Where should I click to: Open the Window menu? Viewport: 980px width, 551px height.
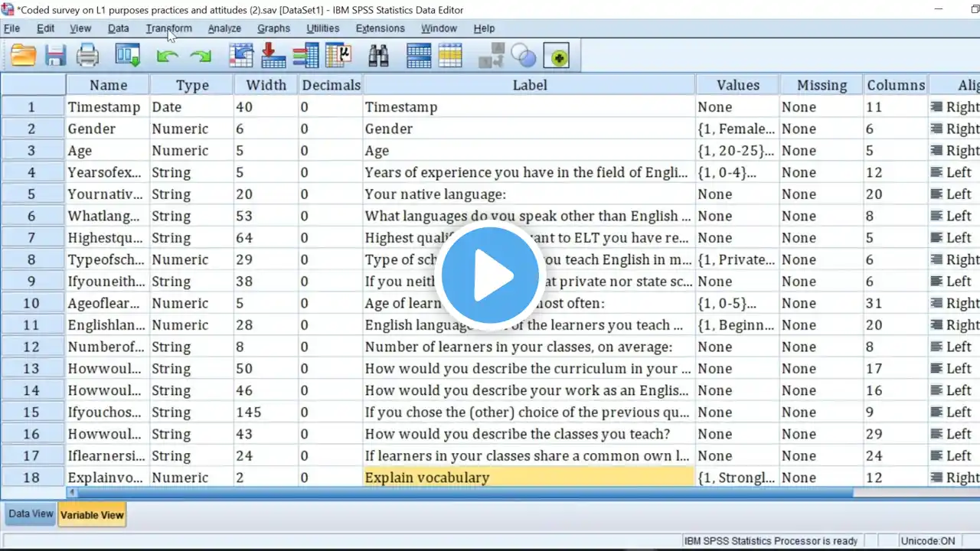pyautogui.click(x=439, y=28)
